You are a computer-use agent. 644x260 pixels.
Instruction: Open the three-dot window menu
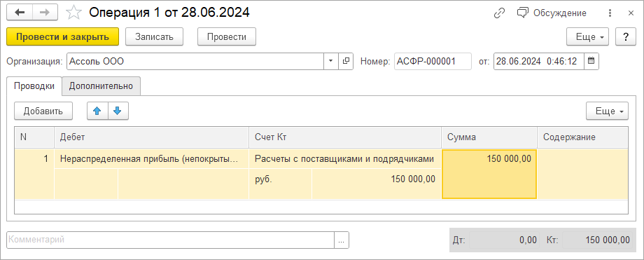(610, 13)
